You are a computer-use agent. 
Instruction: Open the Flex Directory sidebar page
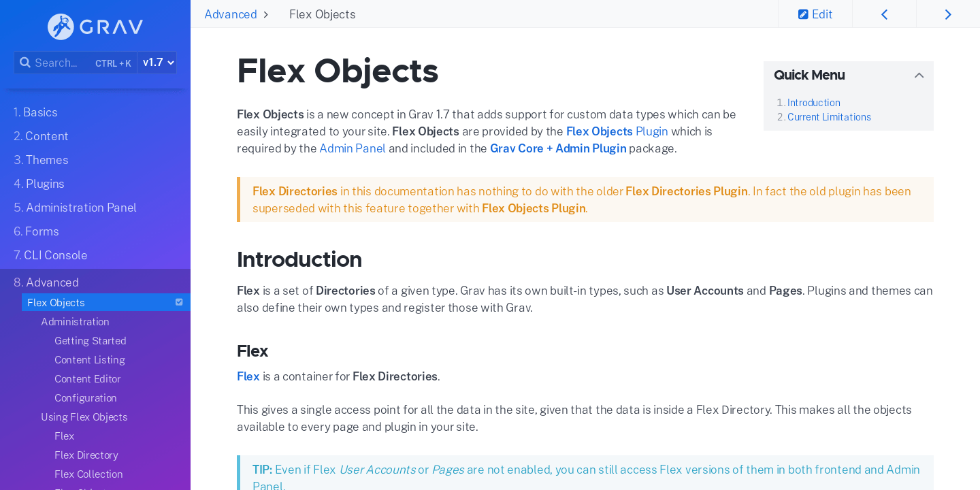click(86, 455)
